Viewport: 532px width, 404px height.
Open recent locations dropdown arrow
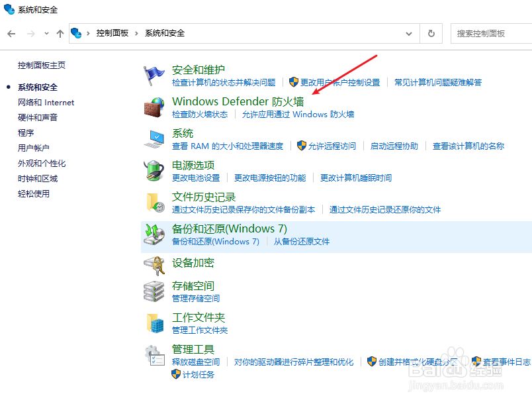[46, 33]
